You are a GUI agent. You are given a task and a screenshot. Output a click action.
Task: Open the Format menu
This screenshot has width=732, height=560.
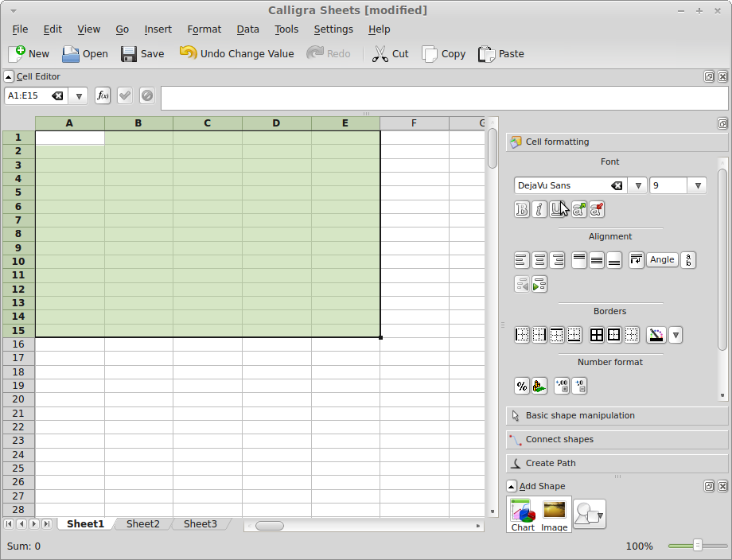coord(204,29)
